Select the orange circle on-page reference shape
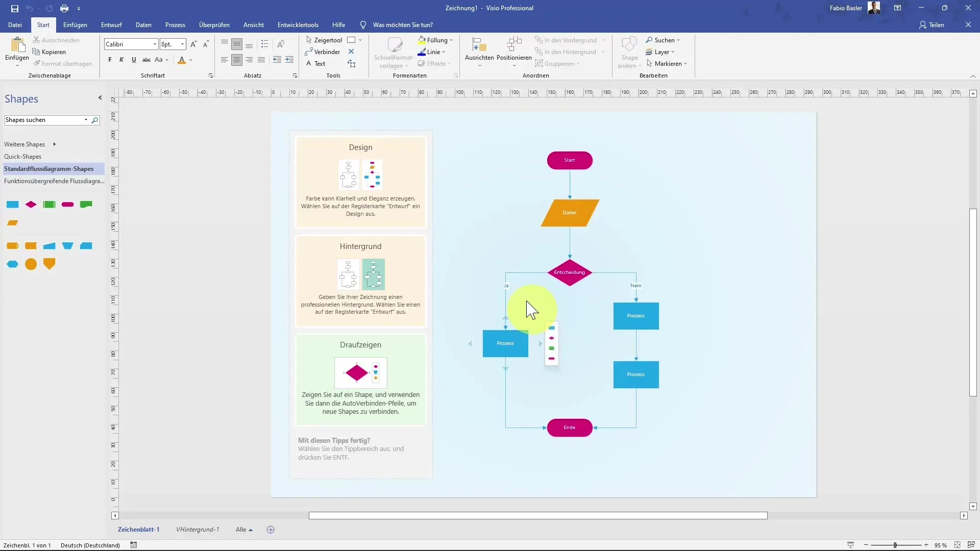 31,264
